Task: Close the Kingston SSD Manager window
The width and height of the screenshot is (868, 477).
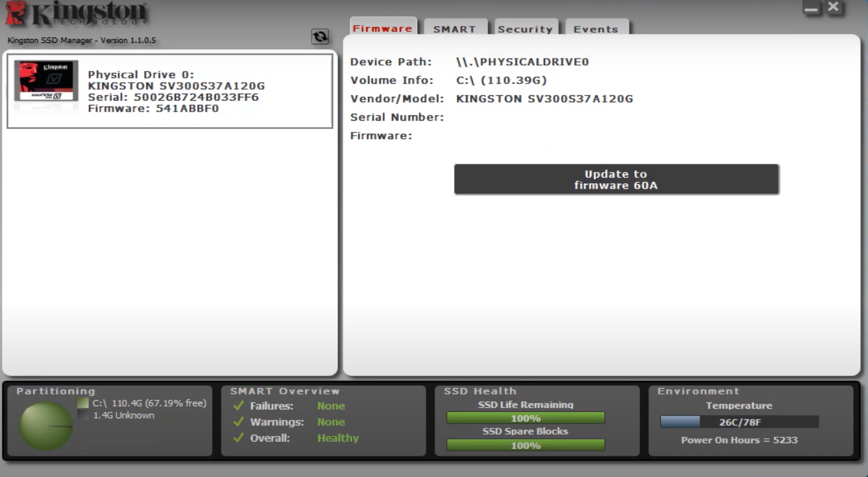Action: click(834, 7)
